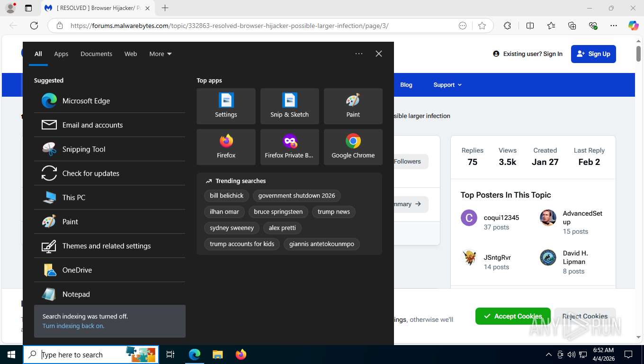Toggle Edge split screen icon
The height and width of the screenshot is (364, 644).
530,26
